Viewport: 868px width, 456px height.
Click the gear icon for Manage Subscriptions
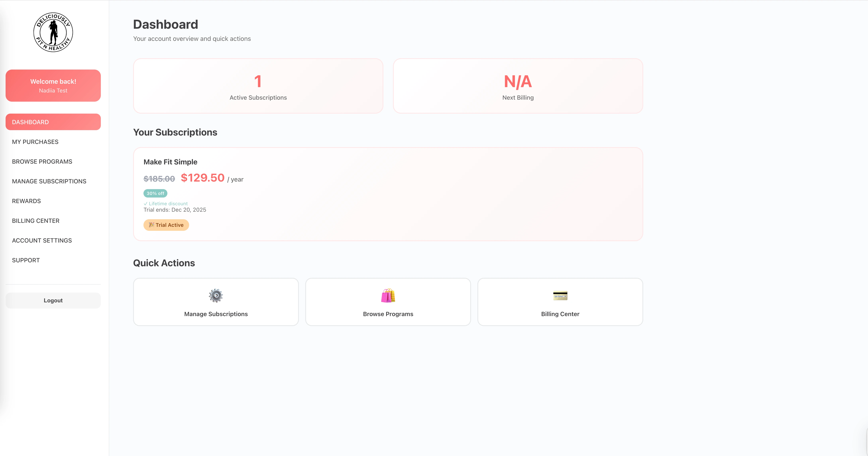(x=216, y=296)
